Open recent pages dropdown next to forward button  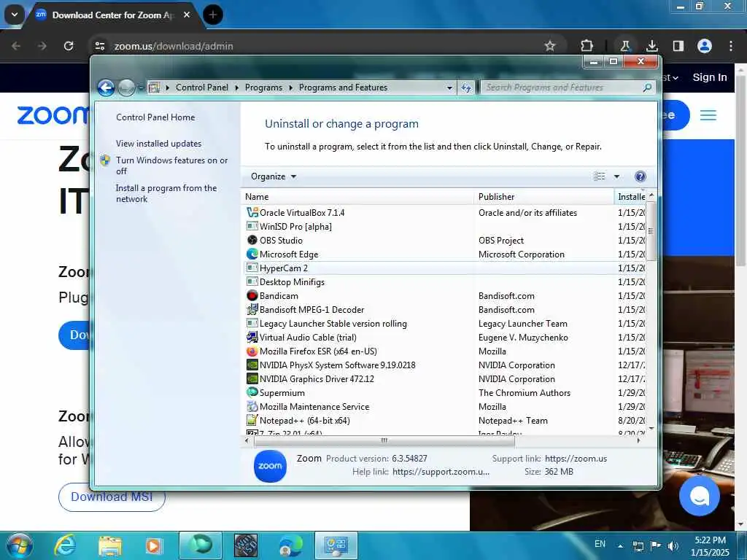tap(141, 87)
